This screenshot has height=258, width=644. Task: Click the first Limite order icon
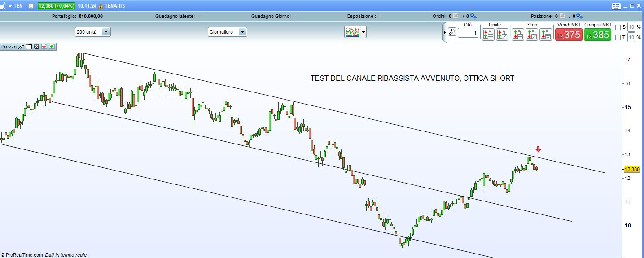click(x=488, y=35)
